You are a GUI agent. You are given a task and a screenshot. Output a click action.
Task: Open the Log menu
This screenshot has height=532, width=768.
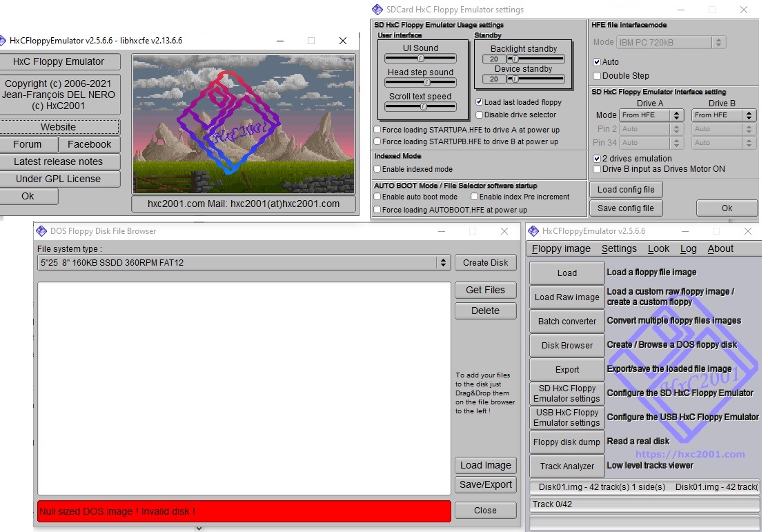[x=688, y=249]
